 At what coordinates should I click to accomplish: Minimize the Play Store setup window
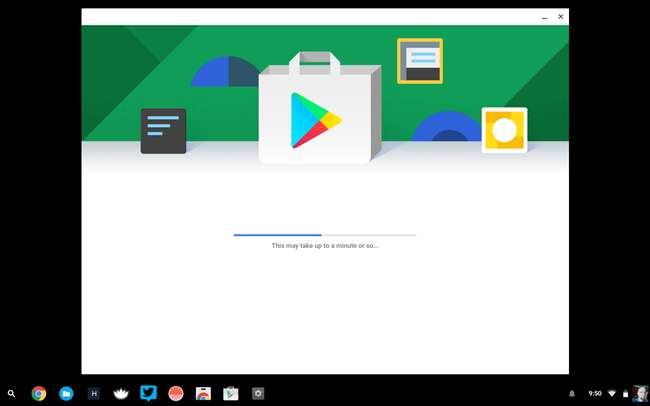544,17
